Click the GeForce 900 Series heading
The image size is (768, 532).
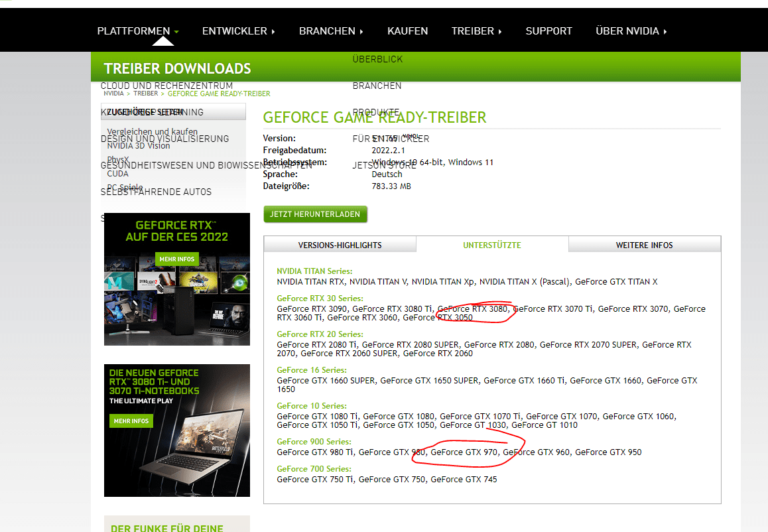pos(314,441)
